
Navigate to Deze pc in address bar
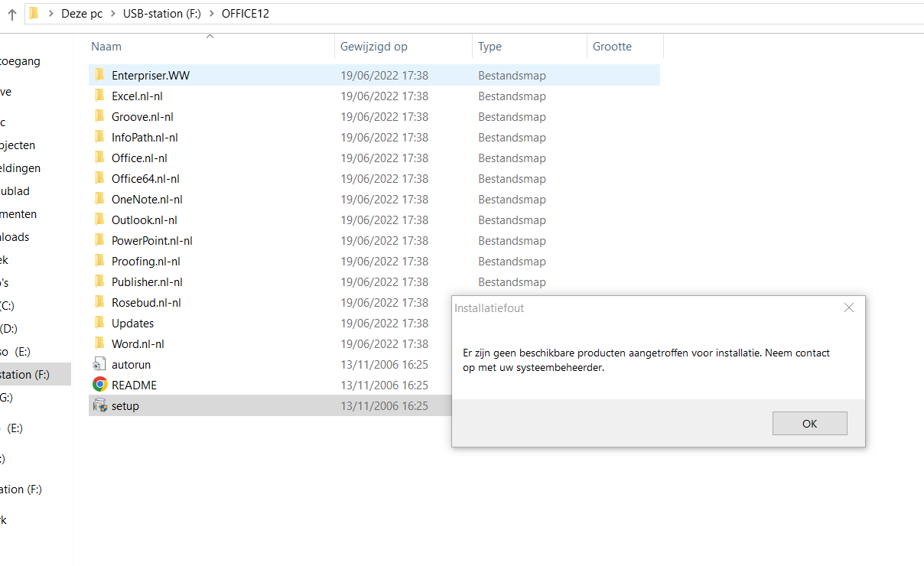point(82,14)
